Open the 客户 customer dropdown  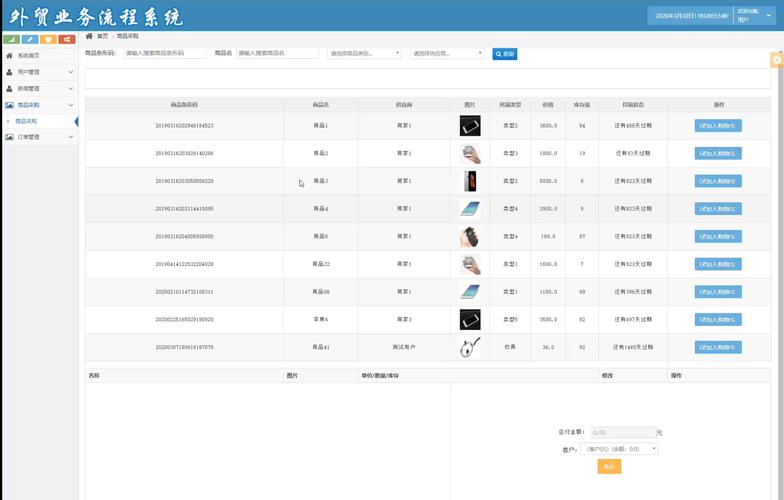click(x=619, y=449)
